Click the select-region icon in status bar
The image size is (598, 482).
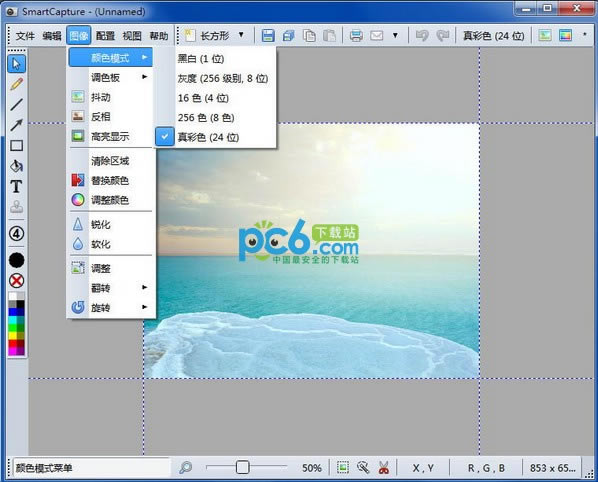pos(343,468)
